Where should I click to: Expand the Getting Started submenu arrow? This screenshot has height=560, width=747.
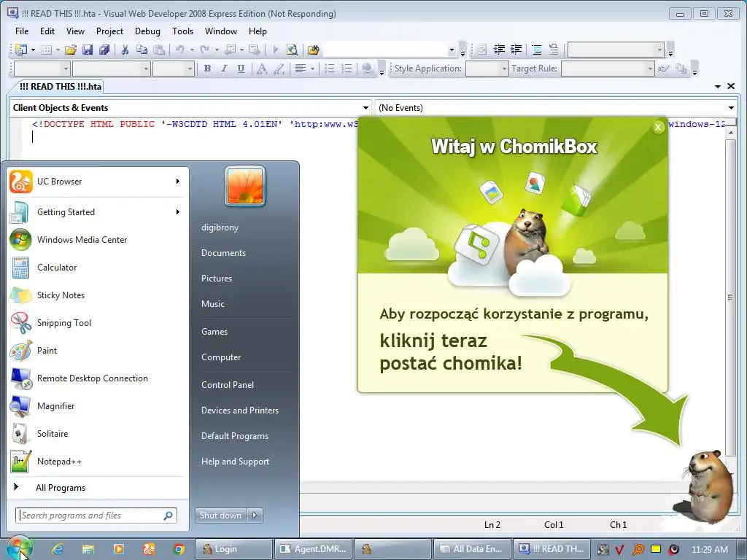click(x=178, y=212)
